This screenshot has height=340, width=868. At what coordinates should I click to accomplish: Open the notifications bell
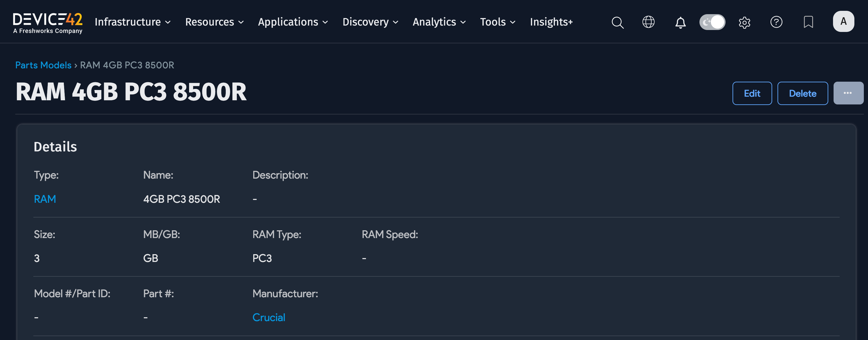coord(680,22)
